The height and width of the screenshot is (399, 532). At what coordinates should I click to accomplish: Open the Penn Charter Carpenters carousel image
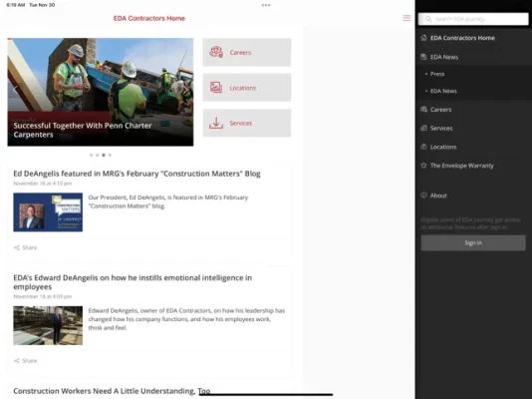(x=101, y=92)
